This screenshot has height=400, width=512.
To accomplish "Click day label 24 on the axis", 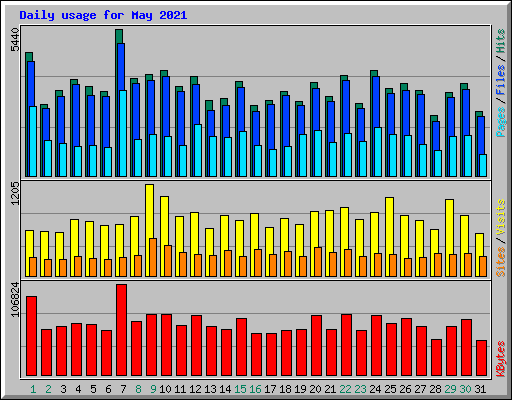I will click(375, 389).
